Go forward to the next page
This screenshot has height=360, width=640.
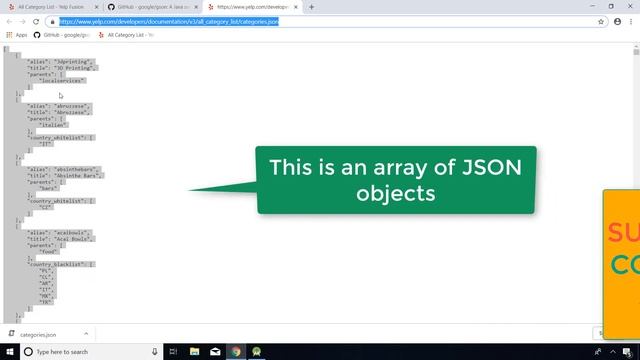[22, 22]
